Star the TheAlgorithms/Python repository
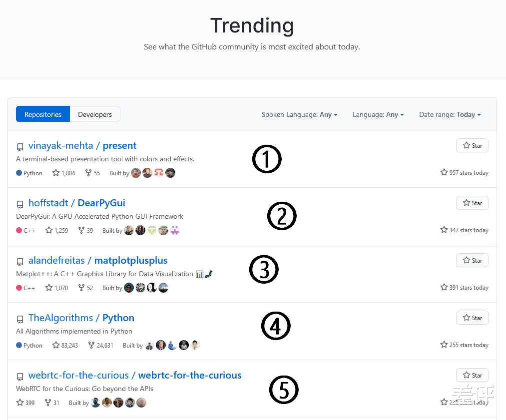The image size is (506, 420). pyautogui.click(x=472, y=318)
